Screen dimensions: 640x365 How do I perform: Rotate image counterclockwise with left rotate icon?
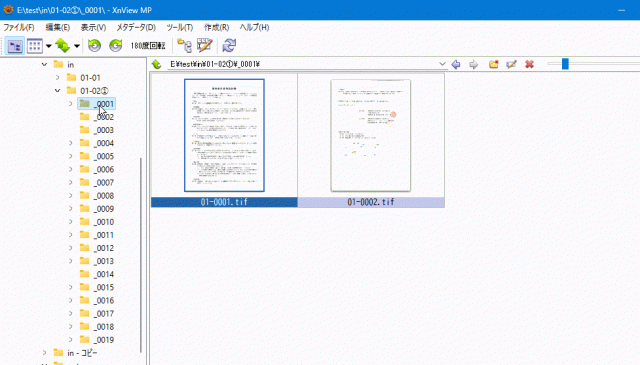[94, 46]
